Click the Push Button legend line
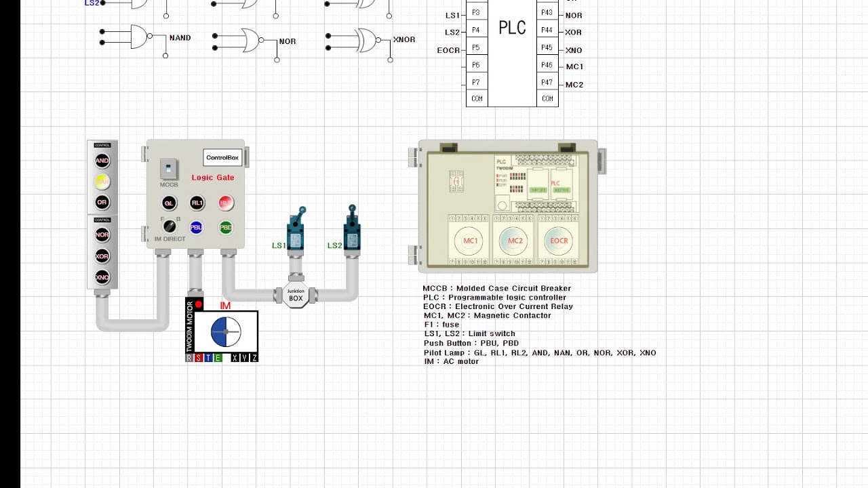868x488 pixels. click(471, 343)
